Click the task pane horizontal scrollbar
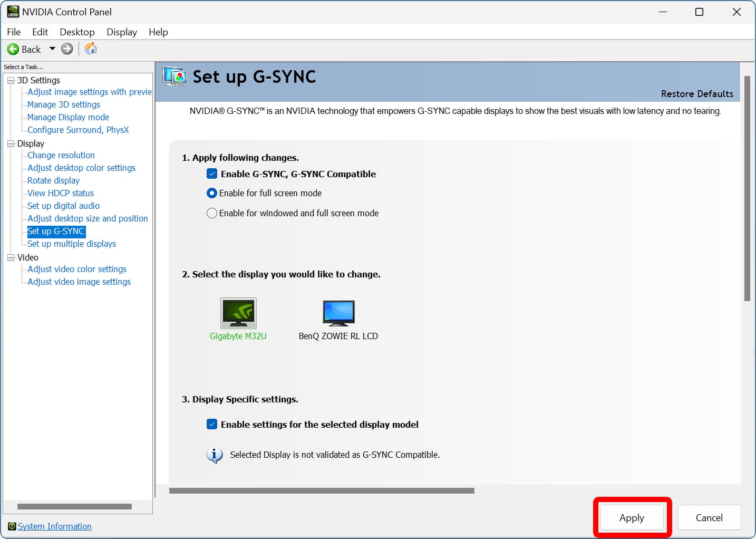 pyautogui.click(x=74, y=507)
